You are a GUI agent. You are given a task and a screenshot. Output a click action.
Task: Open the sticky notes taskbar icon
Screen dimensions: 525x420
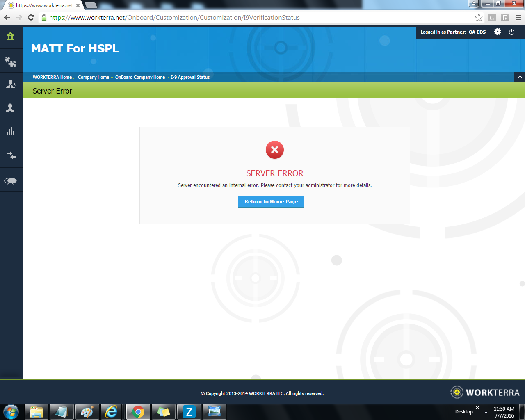tap(164, 412)
